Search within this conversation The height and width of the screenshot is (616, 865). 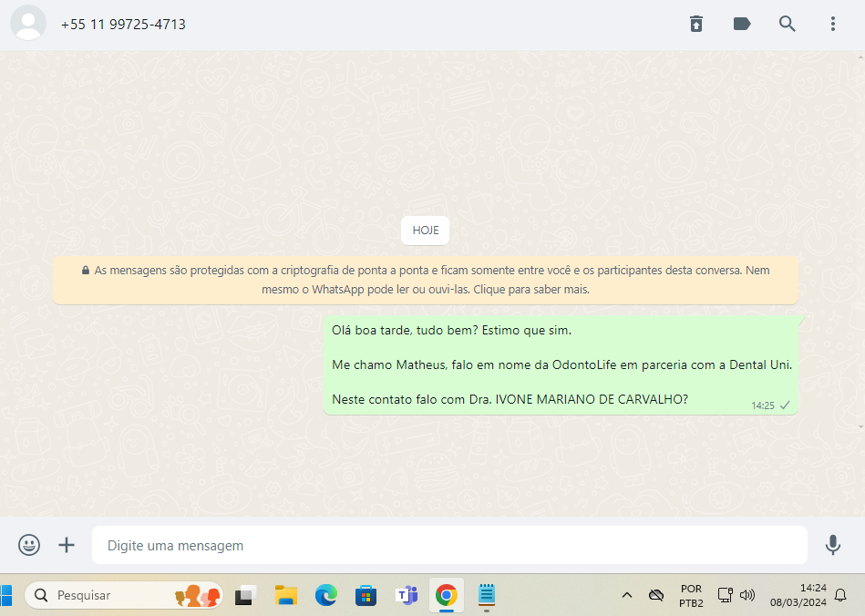point(788,24)
